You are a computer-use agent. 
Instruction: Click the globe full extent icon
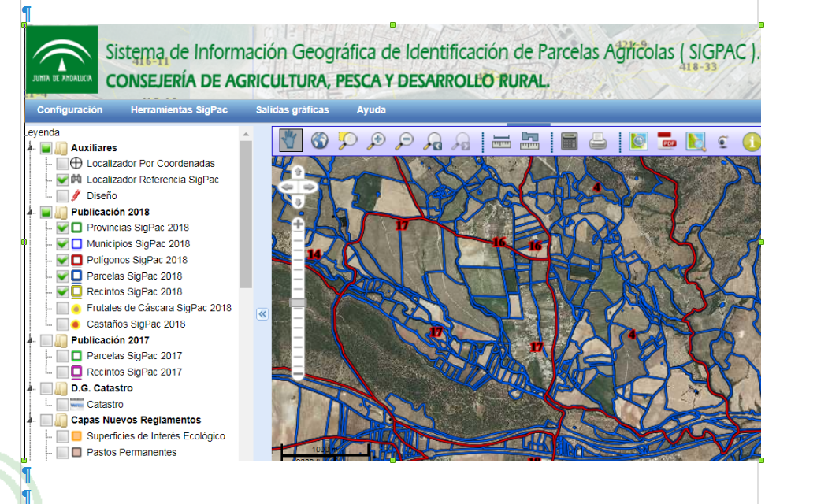319,141
